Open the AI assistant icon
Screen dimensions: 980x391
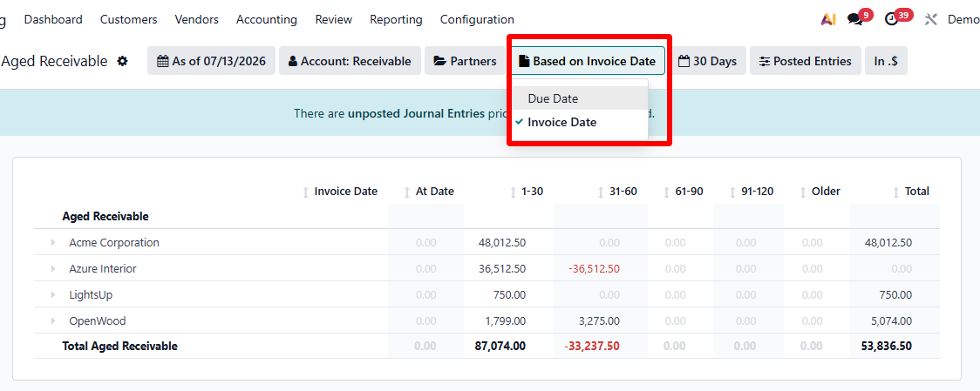[x=828, y=19]
